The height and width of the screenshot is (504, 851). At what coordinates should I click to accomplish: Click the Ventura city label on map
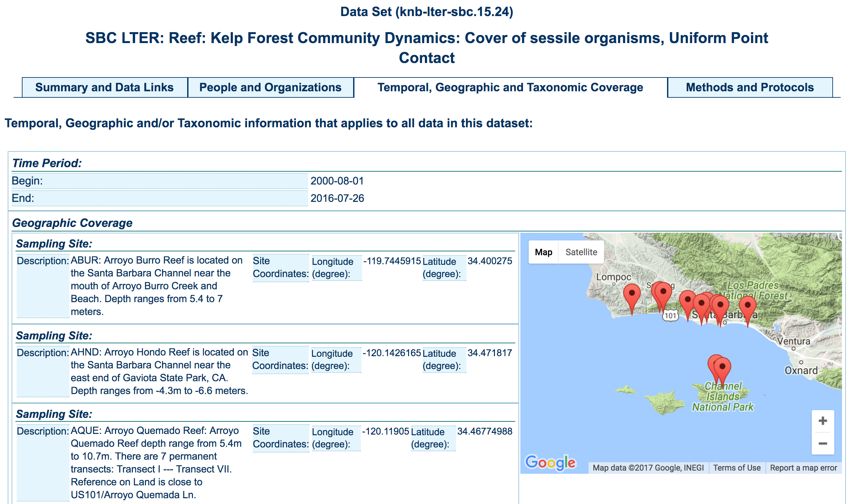tap(793, 341)
